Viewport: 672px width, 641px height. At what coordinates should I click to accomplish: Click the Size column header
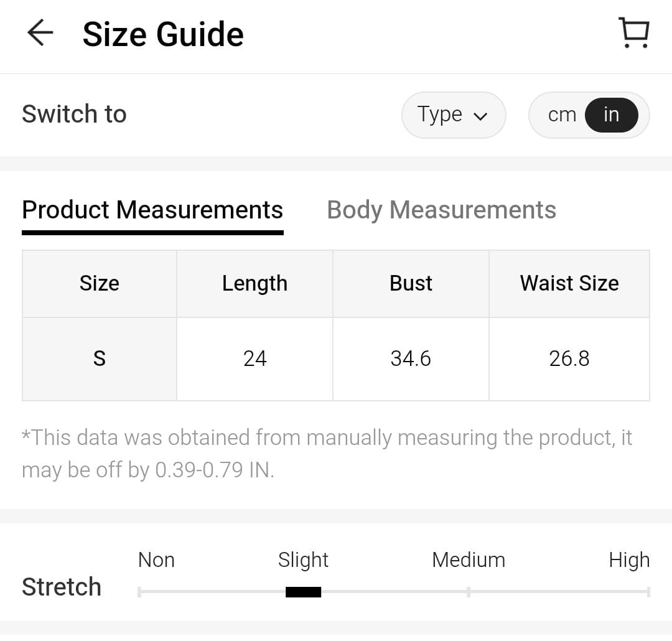[x=100, y=284]
